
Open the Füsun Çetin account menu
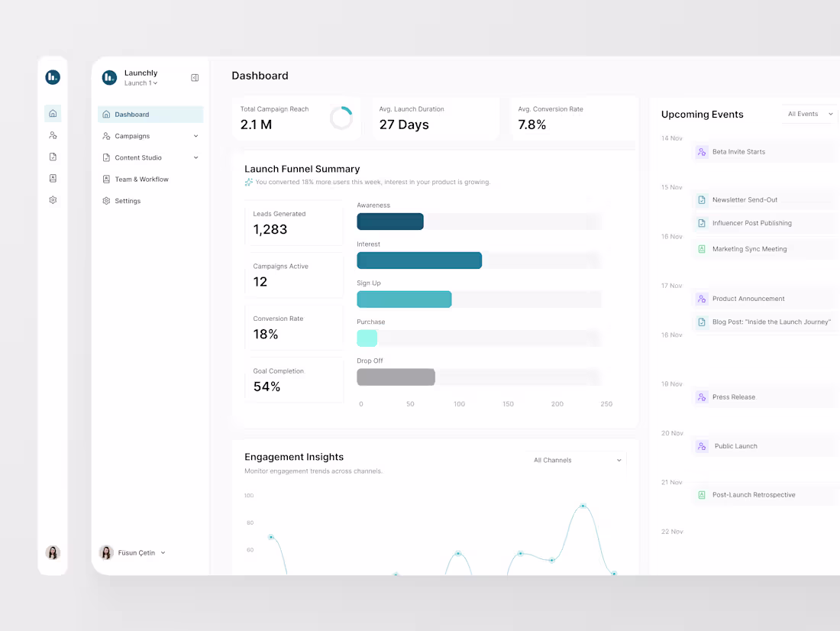(x=136, y=552)
